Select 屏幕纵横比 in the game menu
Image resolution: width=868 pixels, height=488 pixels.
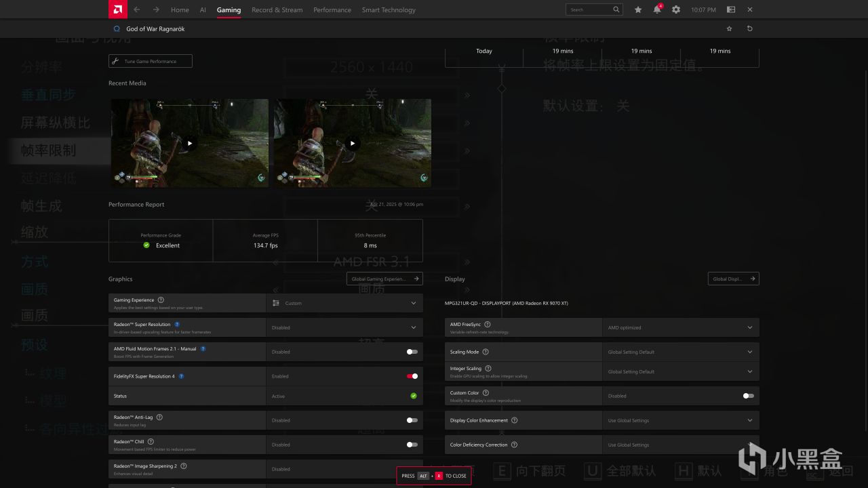click(56, 123)
